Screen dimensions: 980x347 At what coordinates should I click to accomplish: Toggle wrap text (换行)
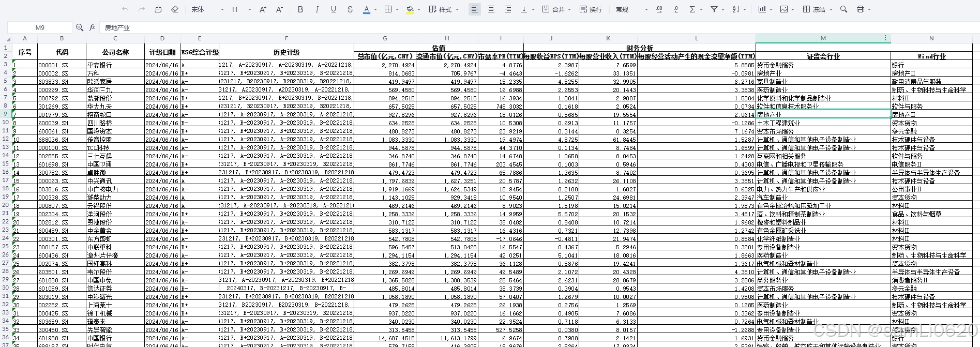tap(591, 9)
